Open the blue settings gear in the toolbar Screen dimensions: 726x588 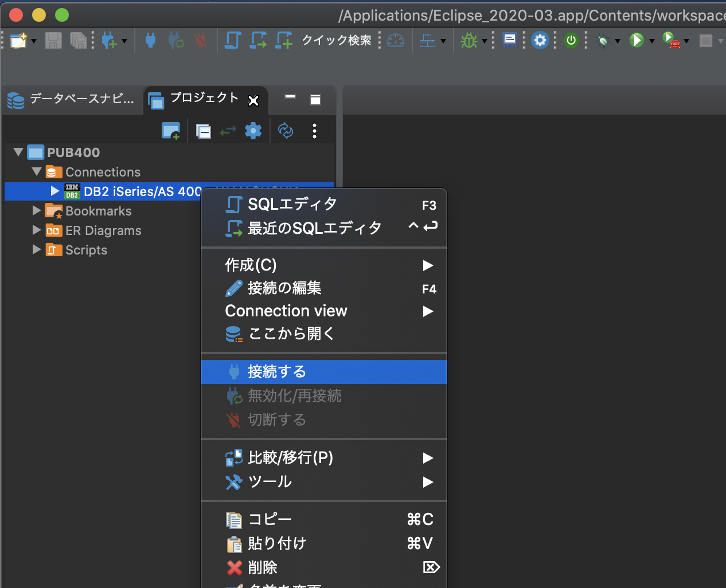point(540,40)
